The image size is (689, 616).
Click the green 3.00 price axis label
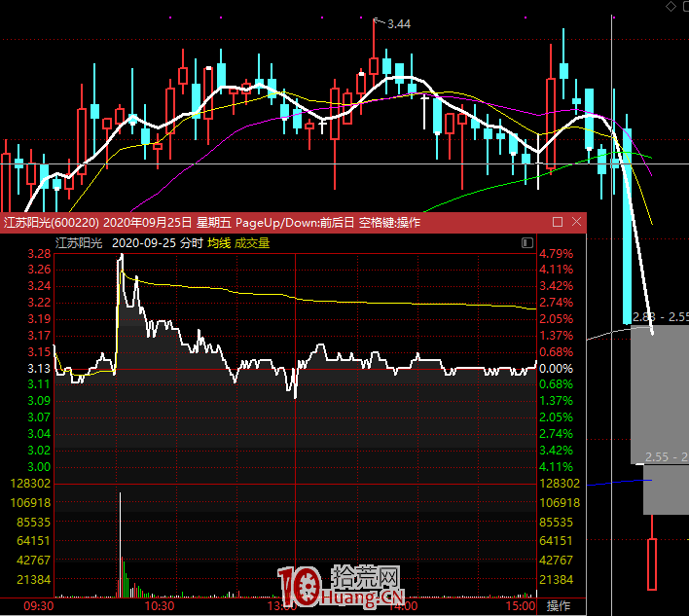(x=39, y=466)
